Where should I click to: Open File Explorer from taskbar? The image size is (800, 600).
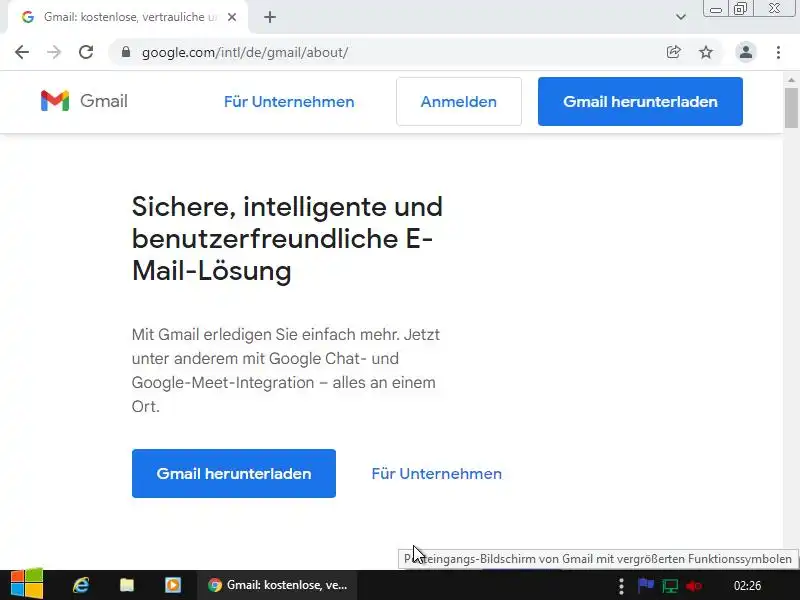[127, 585]
